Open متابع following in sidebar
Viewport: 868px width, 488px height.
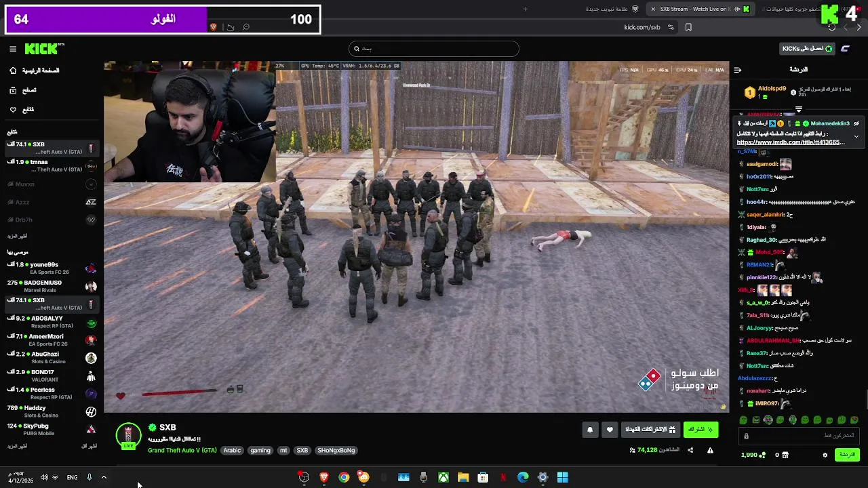coord(22,110)
